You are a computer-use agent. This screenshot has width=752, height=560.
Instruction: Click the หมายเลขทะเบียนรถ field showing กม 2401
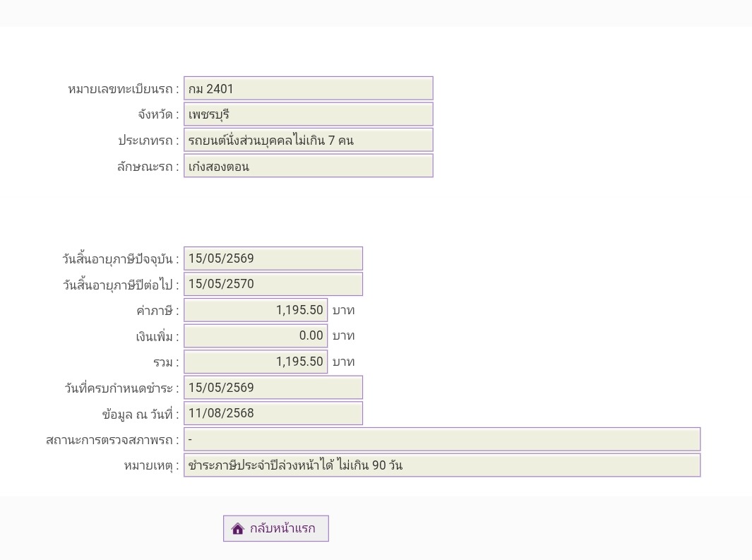click(308, 89)
